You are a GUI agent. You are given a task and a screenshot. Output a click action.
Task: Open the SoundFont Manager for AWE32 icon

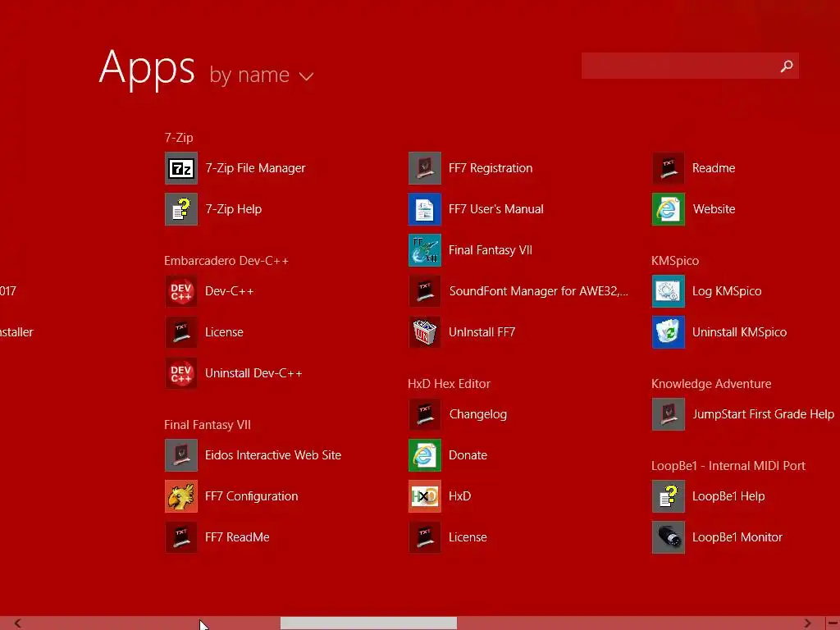(425, 291)
